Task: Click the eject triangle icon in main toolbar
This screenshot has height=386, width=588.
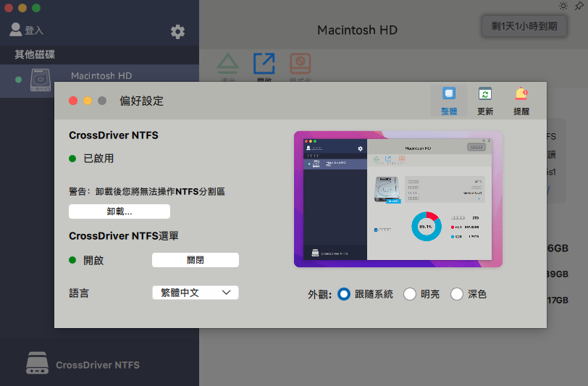Action: tap(227, 64)
